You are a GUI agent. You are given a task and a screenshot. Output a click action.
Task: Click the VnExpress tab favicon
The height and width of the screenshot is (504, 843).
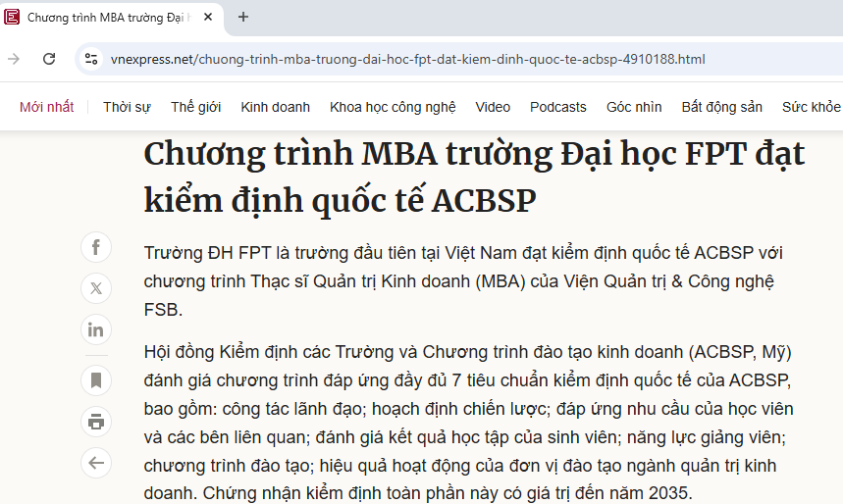pyautogui.click(x=12, y=18)
